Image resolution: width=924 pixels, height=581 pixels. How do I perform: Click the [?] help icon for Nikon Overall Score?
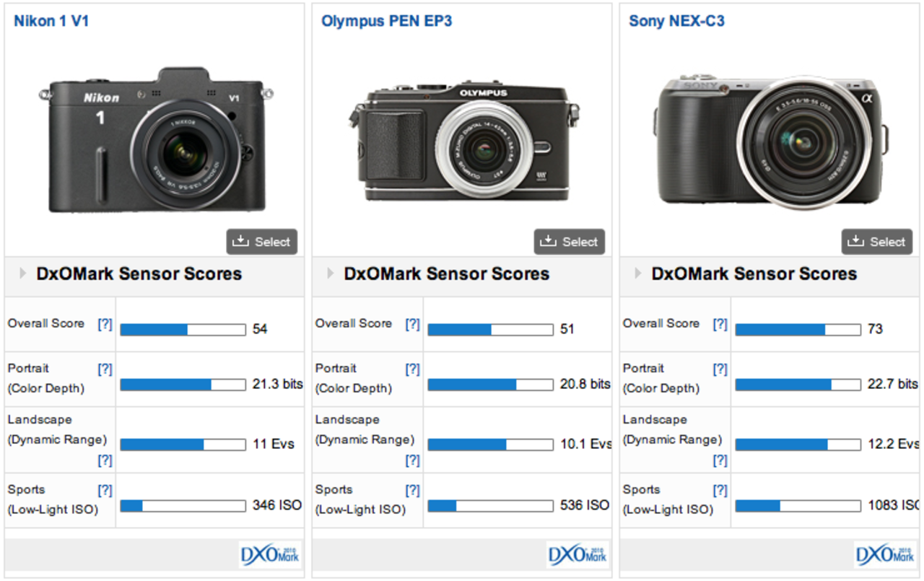pos(106,324)
